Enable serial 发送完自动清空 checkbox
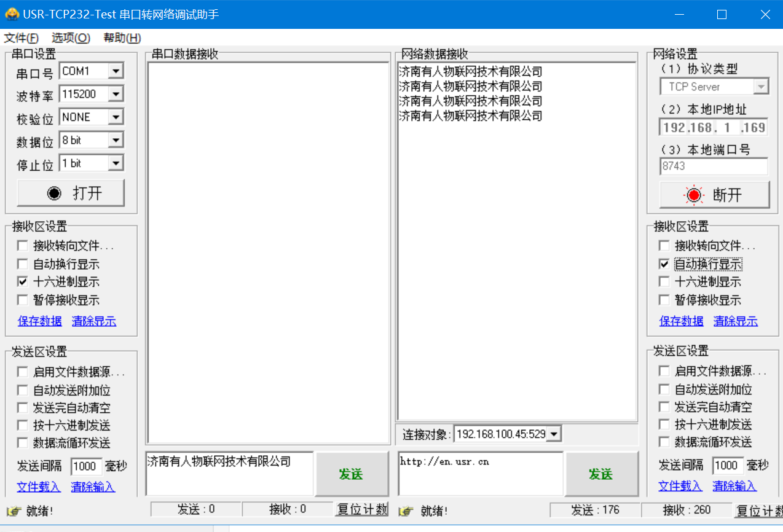This screenshot has height=532, width=783. 23,407
